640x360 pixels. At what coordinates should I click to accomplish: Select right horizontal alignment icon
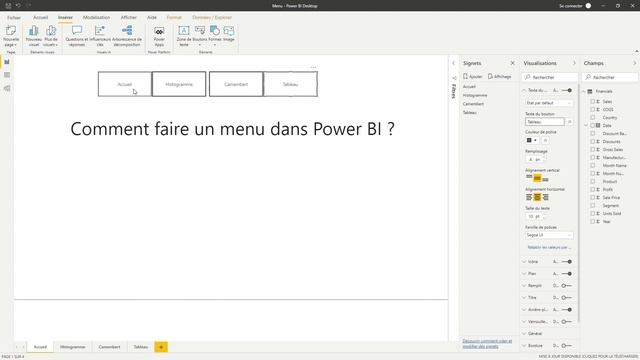pos(545,197)
